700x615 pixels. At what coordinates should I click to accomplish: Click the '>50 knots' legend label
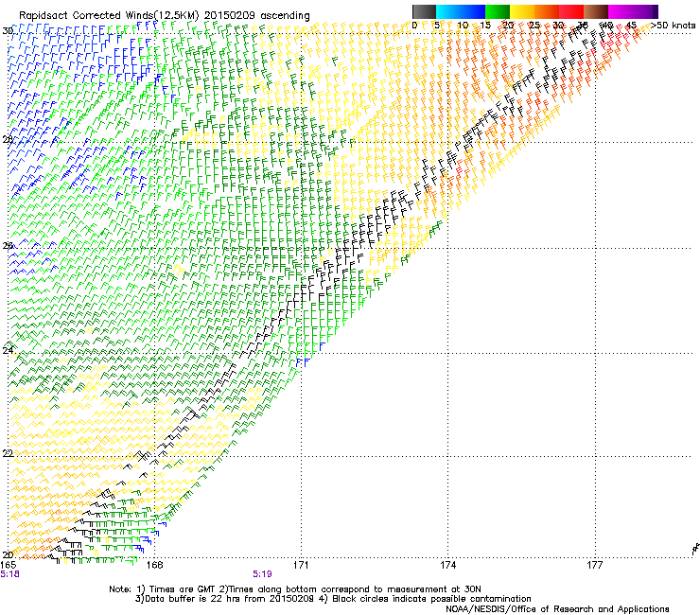tap(673, 26)
